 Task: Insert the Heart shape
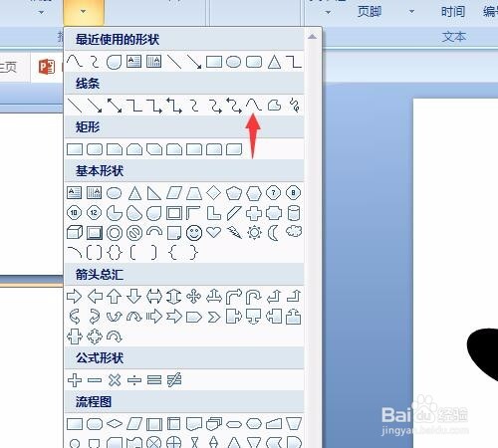pyautogui.click(x=214, y=232)
